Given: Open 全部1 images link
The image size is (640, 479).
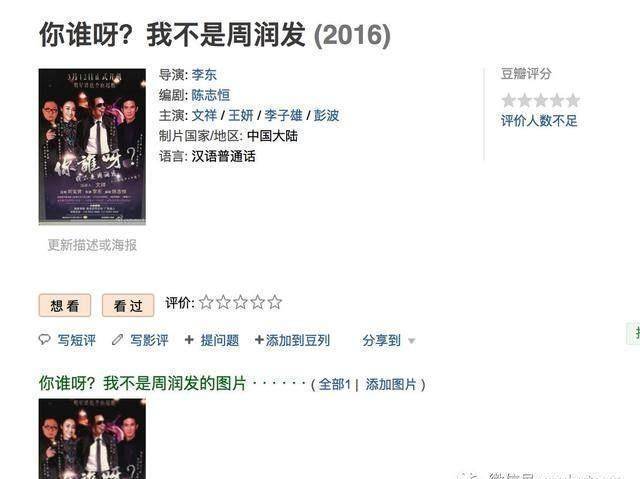Looking at the screenshot, I should 334,384.
